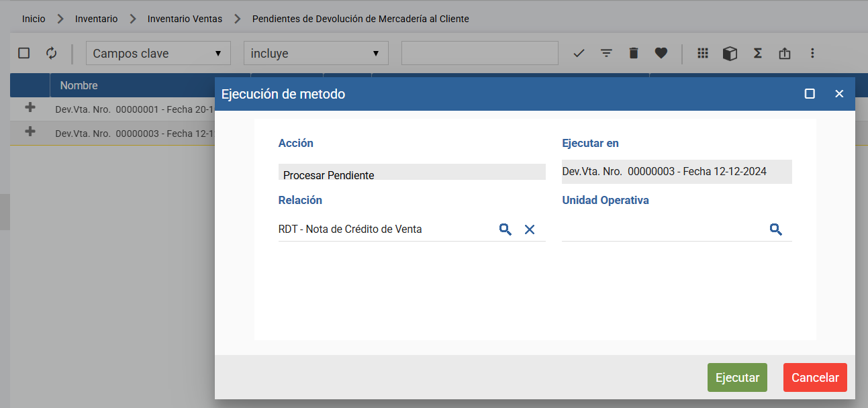Go to Inventario breadcrumb

coord(96,19)
